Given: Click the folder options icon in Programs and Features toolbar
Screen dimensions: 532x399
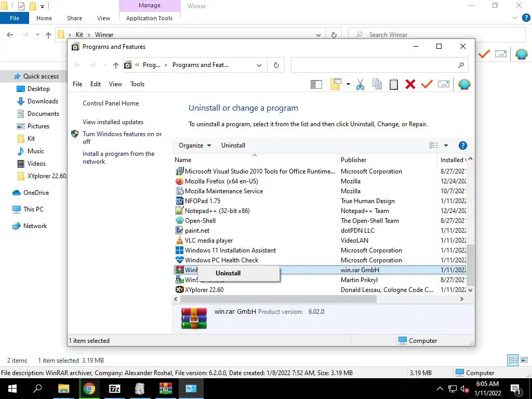Looking at the screenshot, I should [x=336, y=84].
